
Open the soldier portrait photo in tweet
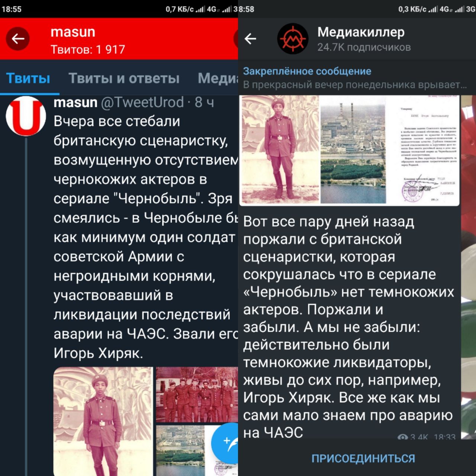(x=103, y=421)
